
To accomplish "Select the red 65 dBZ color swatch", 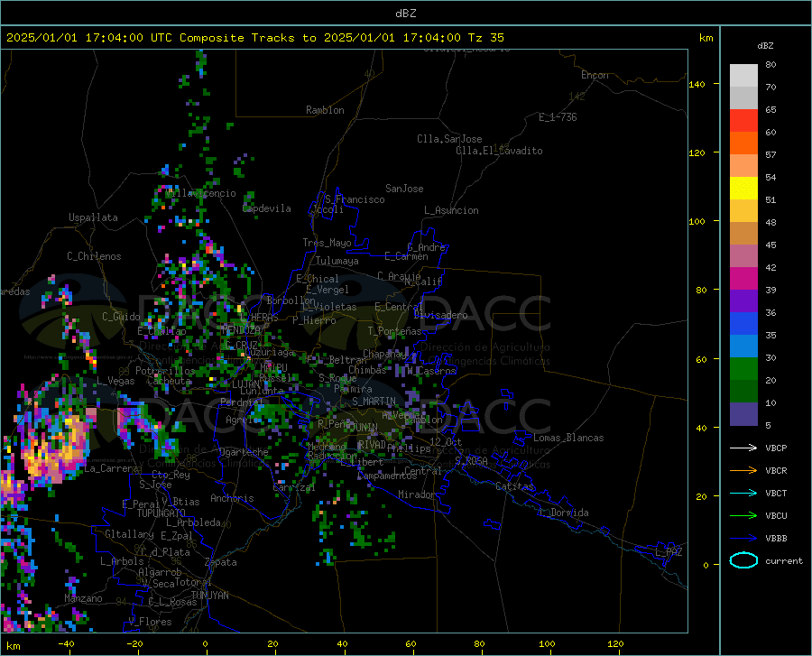I will pos(743,121).
